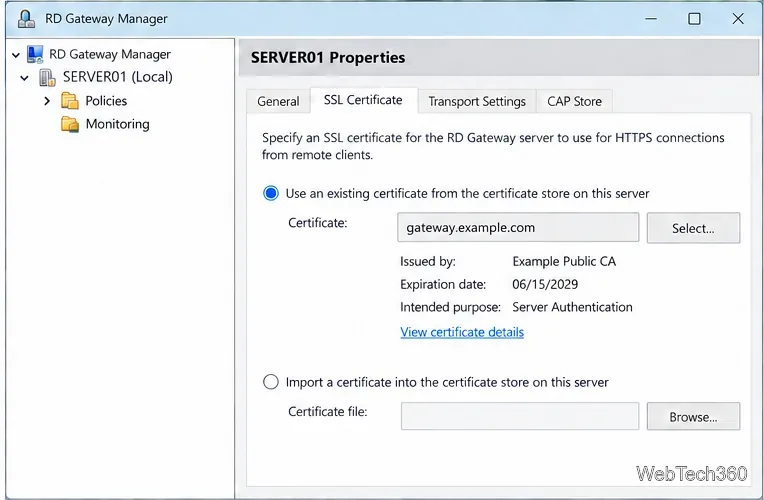Collapse the RD Gateway Manager root node
This screenshot has height=500, width=764.
(x=16, y=55)
